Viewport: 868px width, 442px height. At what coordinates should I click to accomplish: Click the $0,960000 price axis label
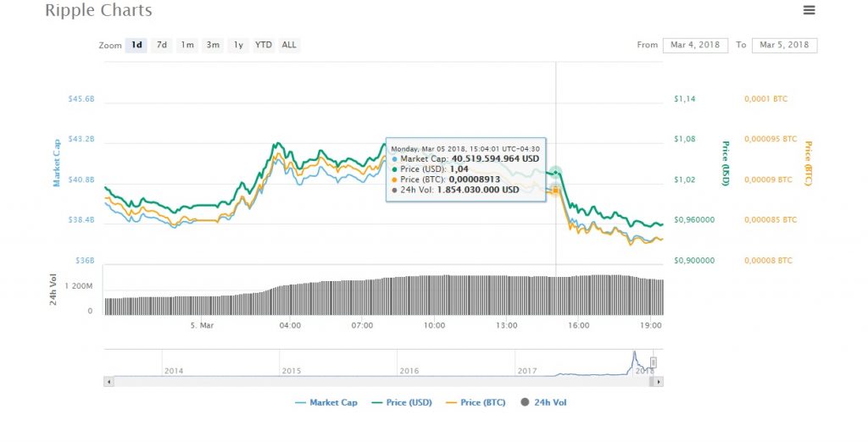pos(694,219)
